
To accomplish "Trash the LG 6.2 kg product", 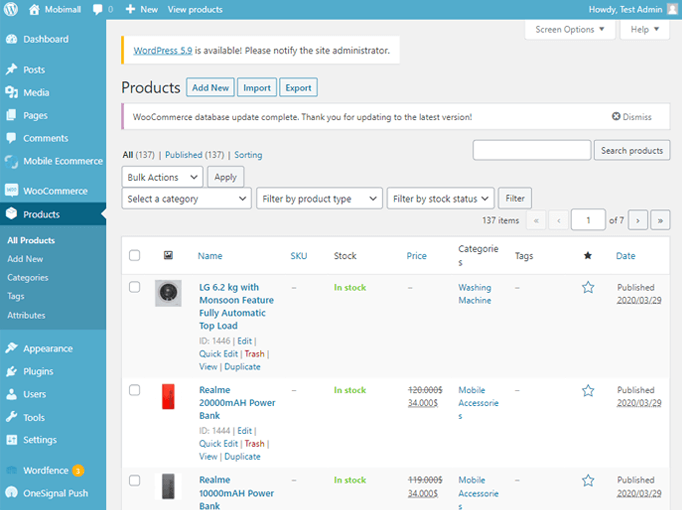I will 254,354.
